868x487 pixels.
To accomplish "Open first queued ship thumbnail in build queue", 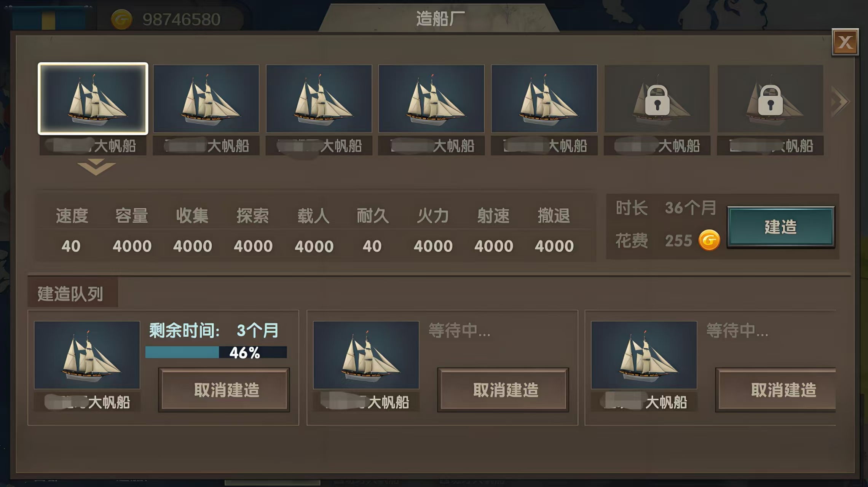I will point(87,355).
